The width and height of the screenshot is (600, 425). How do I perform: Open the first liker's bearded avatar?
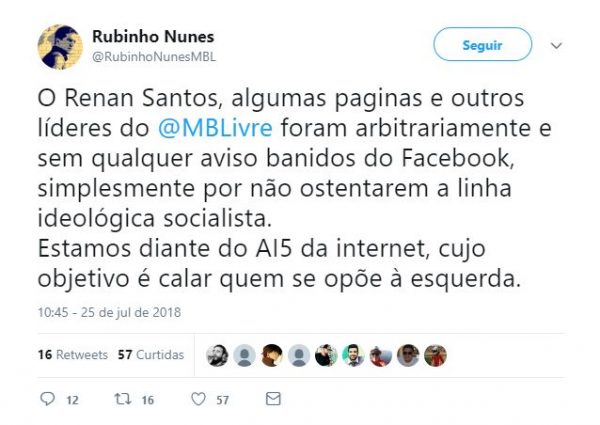[217, 355]
